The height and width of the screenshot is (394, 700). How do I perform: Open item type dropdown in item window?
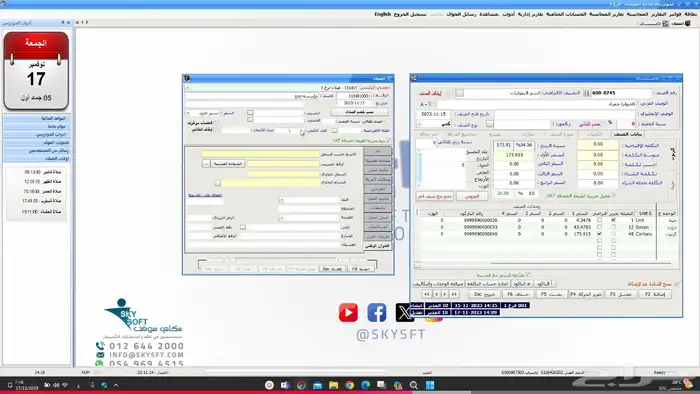point(420,124)
